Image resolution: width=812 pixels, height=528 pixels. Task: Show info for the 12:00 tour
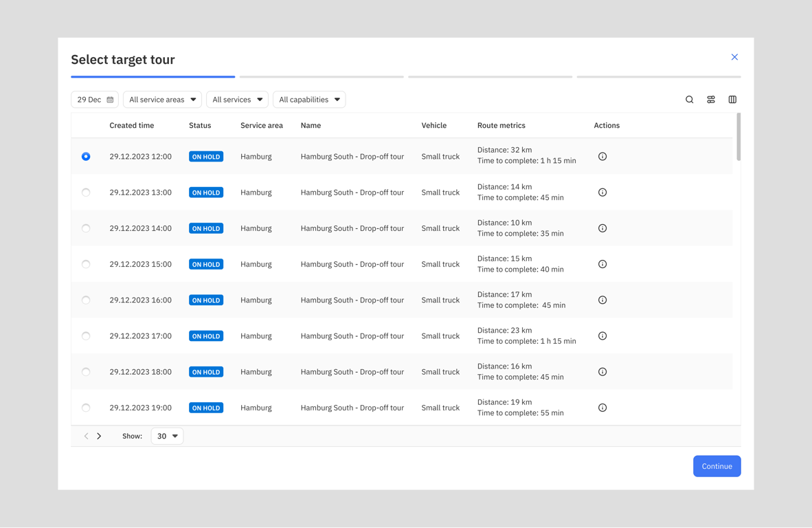point(602,157)
